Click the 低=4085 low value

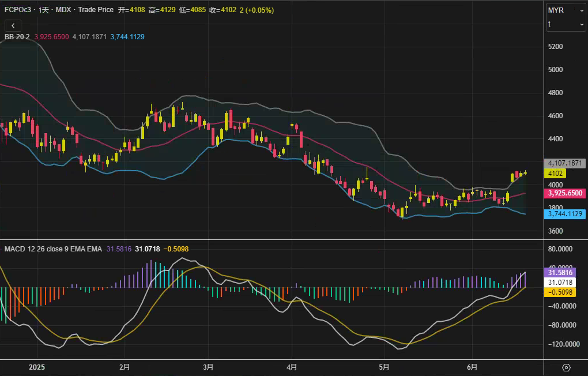[x=193, y=10]
